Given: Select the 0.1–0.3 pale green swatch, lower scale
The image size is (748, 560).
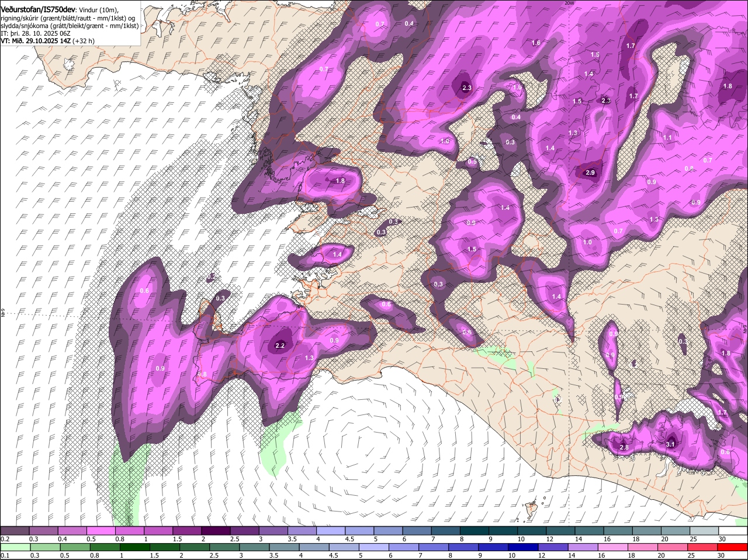Looking at the screenshot, I should coord(16,547).
